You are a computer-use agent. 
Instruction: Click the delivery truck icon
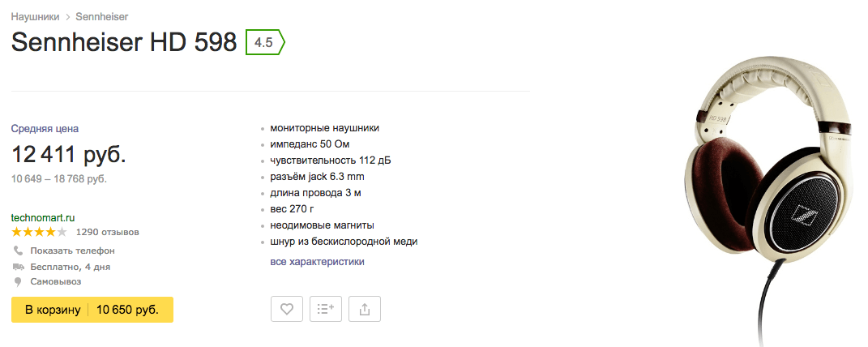coord(19,267)
